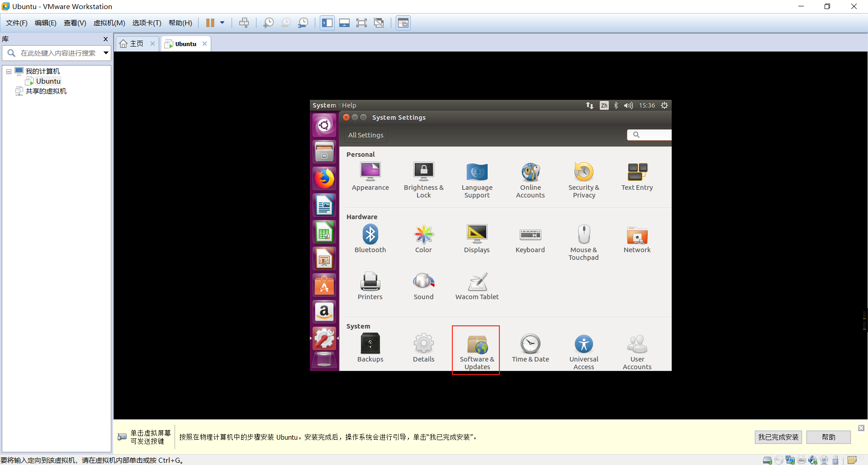Click the System Settings search field
The height and width of the screenshot is (465, 868).
649,135
